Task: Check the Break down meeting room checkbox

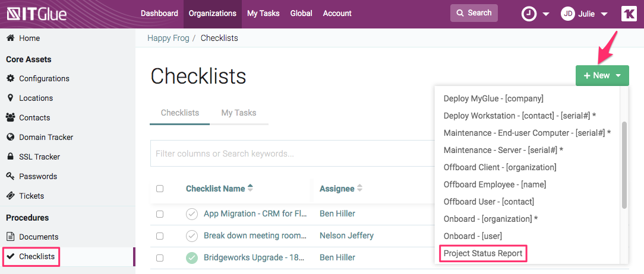Action: pos(160,236)
